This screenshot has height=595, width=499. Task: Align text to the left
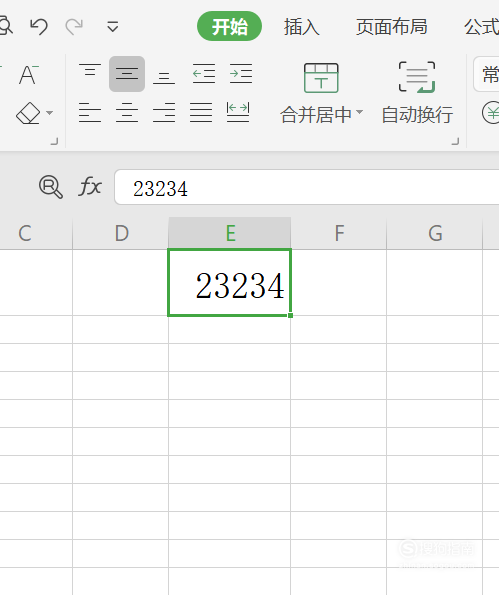pyautogui.click(x=90, y=113)
